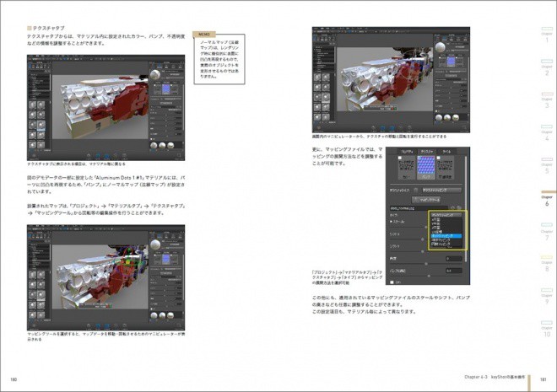Untick the checkbox on the バンプ texture slot
The image size is (557, 392).
[419, 158]
